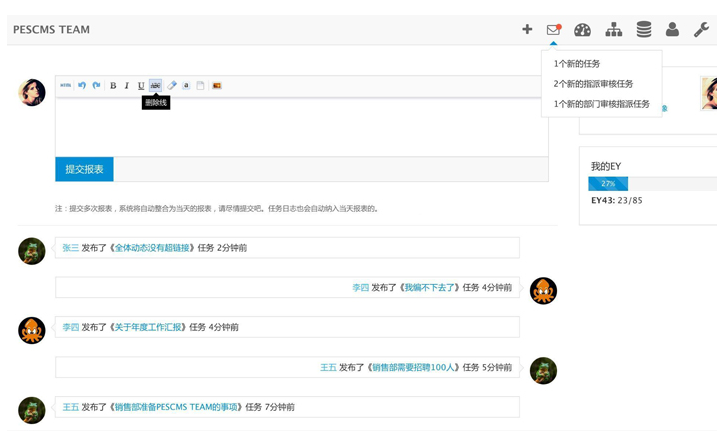721x444 pixels.
Task: Toggle bold formatting
Action: pyautogui.click(x=113, y=85)
